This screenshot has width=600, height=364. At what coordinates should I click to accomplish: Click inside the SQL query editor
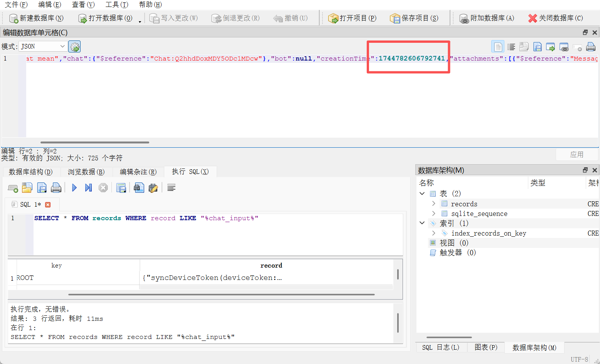click(x=218, y=234)
